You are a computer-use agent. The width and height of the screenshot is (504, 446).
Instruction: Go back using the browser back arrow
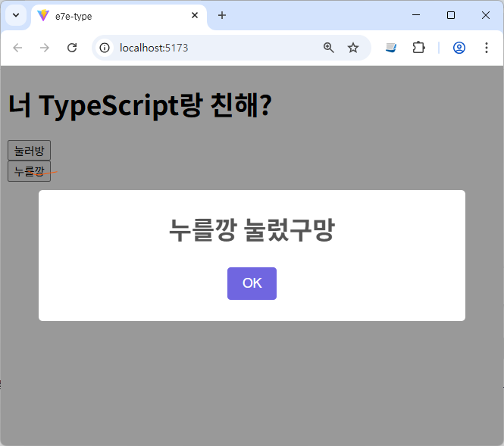point(17,48)
